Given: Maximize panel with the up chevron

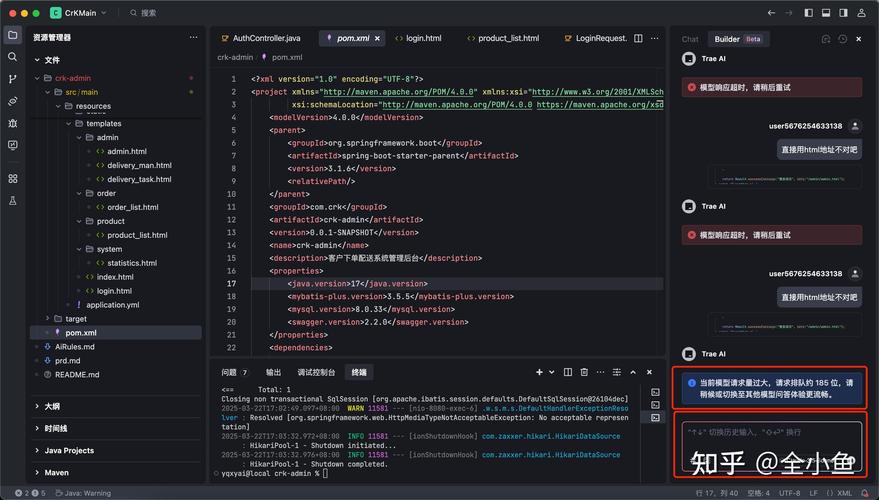Looking at the screenshot, I should coord(633,372).
